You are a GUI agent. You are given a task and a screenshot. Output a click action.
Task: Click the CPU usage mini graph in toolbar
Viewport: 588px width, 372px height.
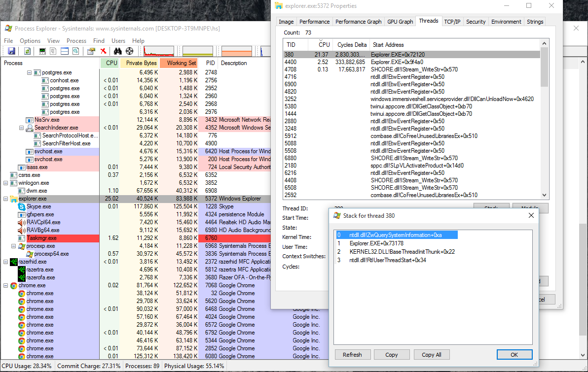tap(159, 51)
